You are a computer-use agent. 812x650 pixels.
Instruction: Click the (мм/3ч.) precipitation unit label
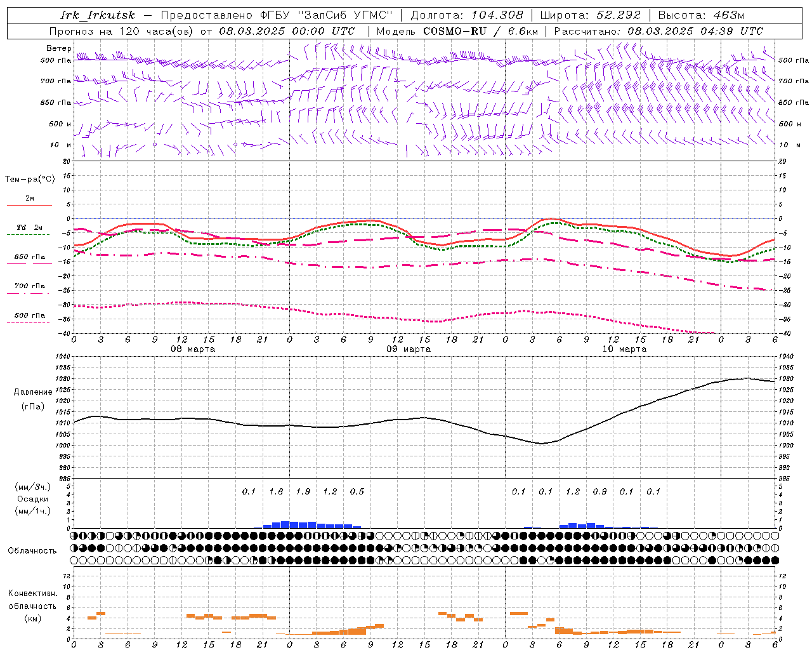pos(33,487)
